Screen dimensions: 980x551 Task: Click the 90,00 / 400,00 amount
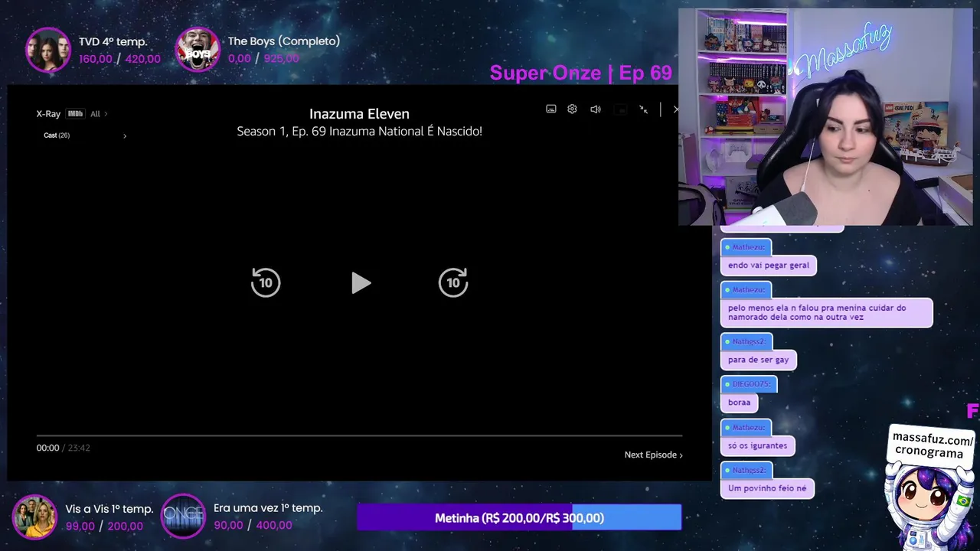tap(253, 525)
